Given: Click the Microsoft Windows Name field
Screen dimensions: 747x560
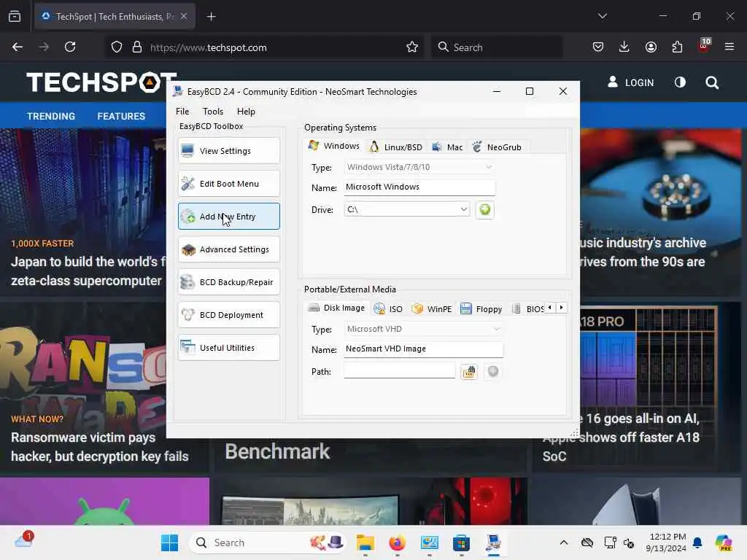Looking at the screenshot, I should (x=419, y=187).
